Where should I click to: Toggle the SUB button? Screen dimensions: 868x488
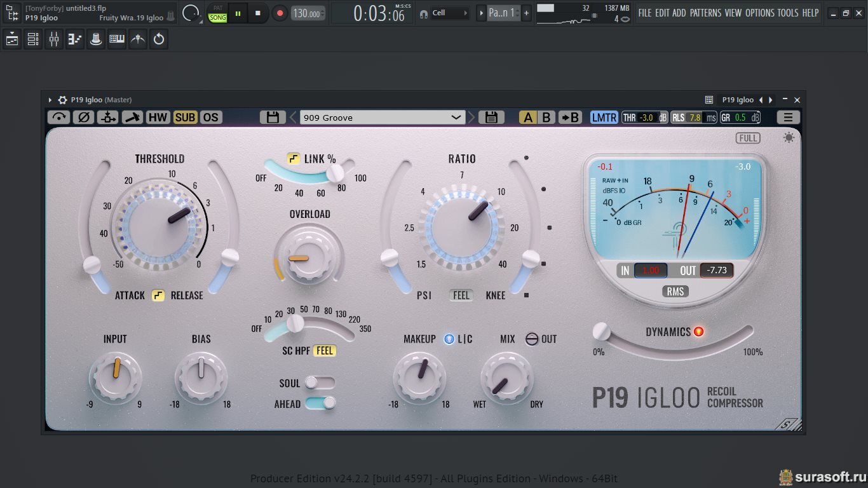(x=186, y=117)
